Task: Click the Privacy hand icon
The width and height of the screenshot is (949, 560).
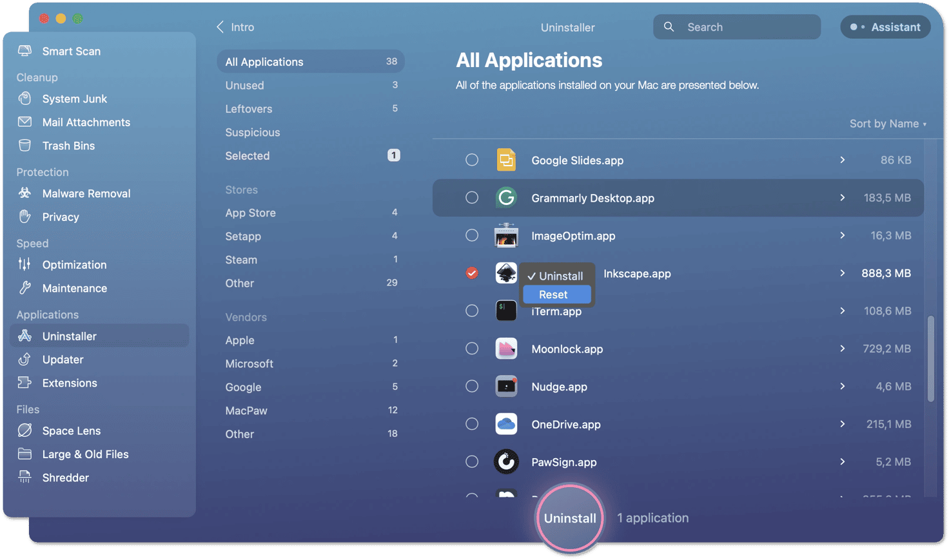Action: click(24, 217)
